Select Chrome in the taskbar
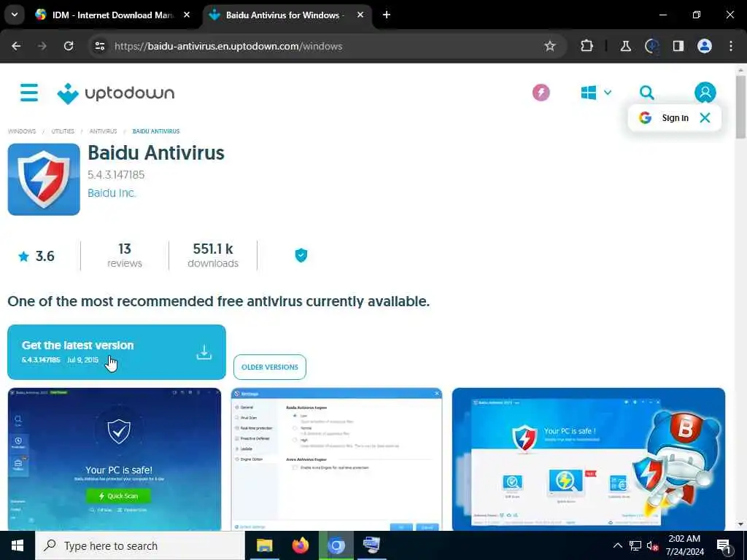The height and width of the screenshot is (560, 747). pyautogui.click(x=336, y=545)
